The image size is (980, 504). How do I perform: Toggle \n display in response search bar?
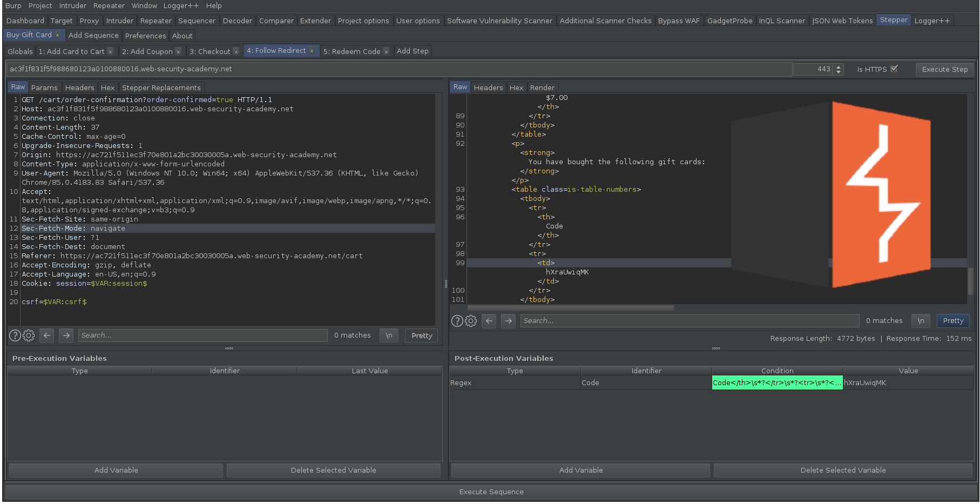pyautogui.click(x=921, y=320)
